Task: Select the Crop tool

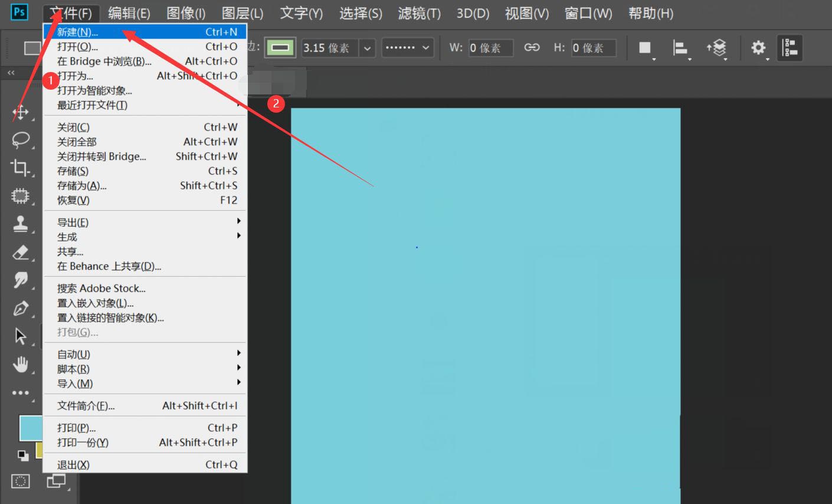Action: point(21,168)
